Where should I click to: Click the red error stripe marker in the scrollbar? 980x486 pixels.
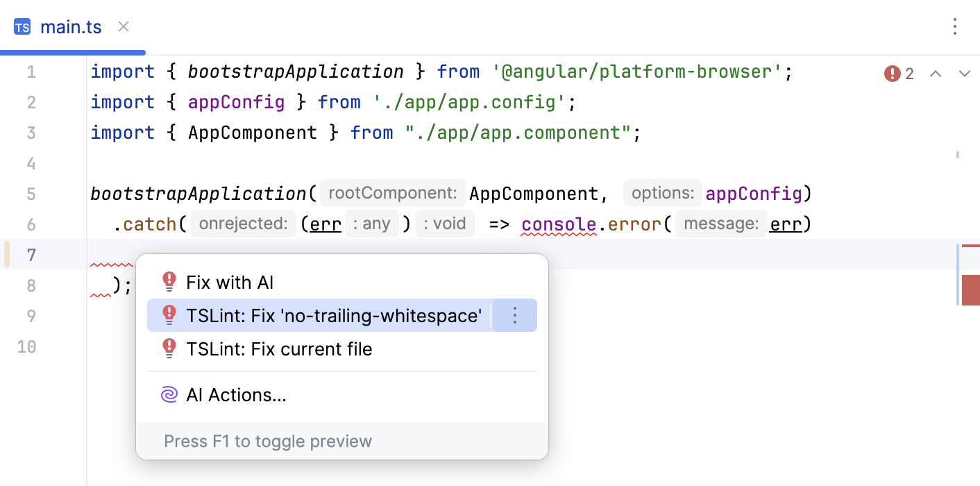970,290
